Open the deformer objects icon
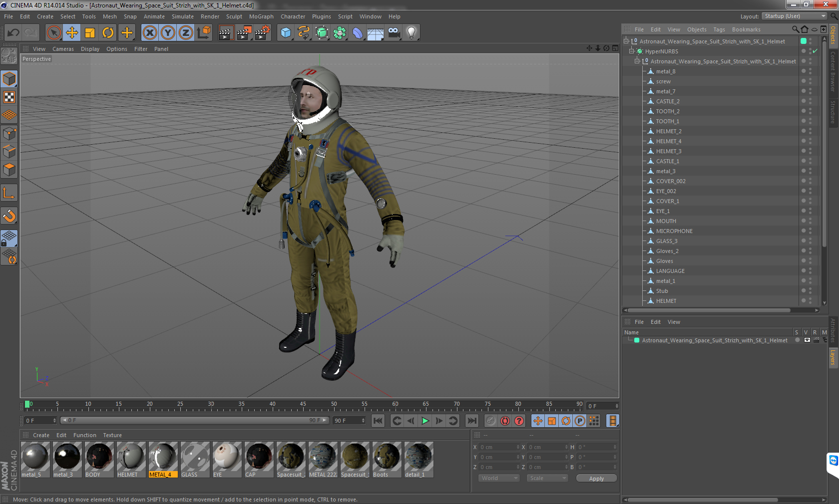 point(358,33)
